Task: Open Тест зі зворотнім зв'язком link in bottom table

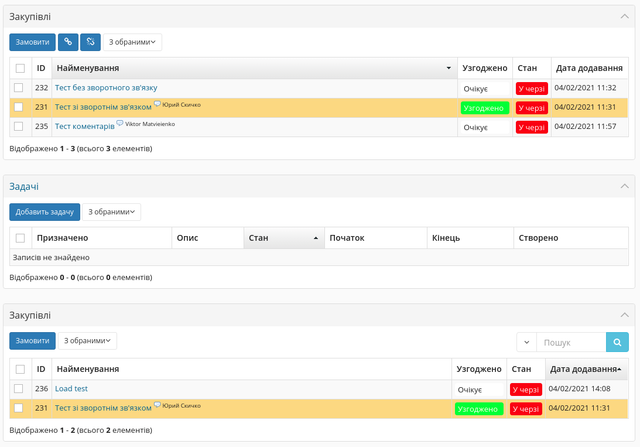Action: 103,408
